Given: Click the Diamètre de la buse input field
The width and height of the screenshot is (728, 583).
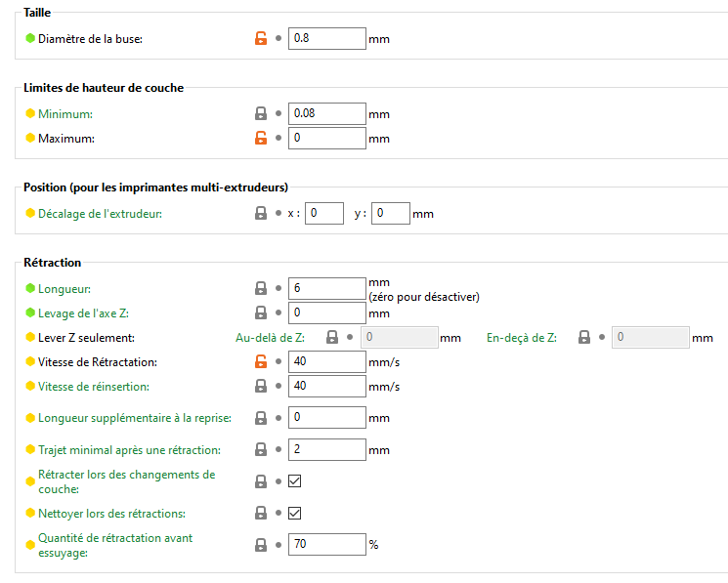Looking at the screenshot, I should point(326,39).
